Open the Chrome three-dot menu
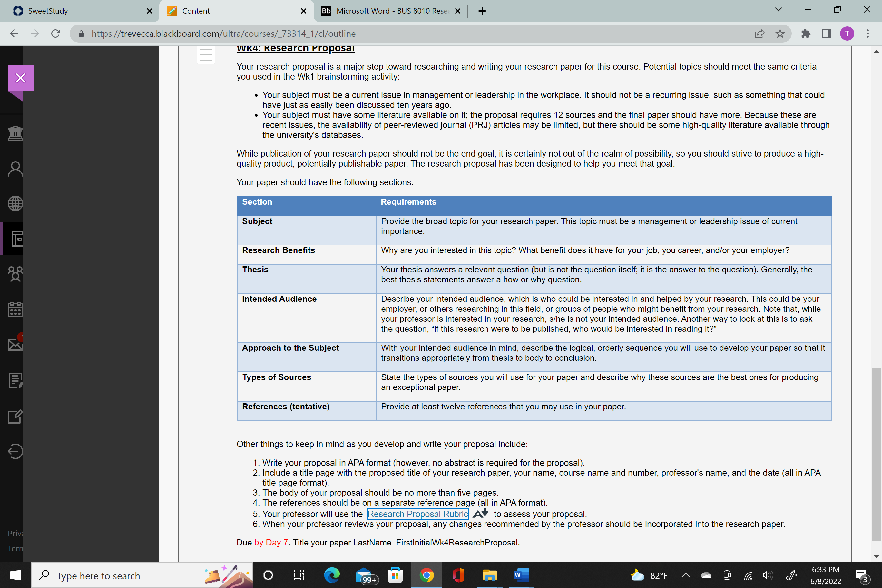882x588 pixels. tap(868, 34)
